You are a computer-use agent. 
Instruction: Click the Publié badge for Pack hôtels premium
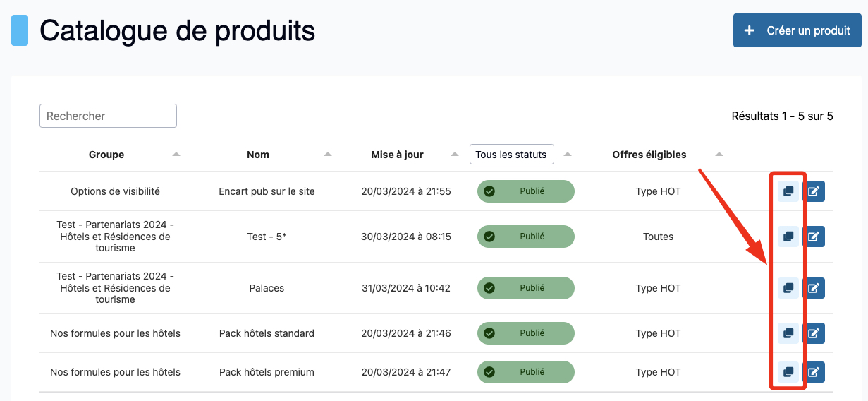coord(526,372)
